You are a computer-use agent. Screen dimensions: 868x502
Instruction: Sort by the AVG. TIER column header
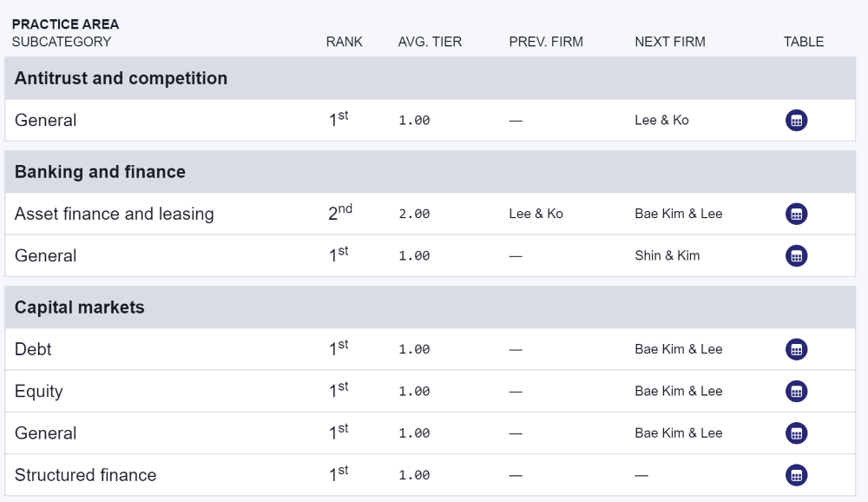pos(430,42)
